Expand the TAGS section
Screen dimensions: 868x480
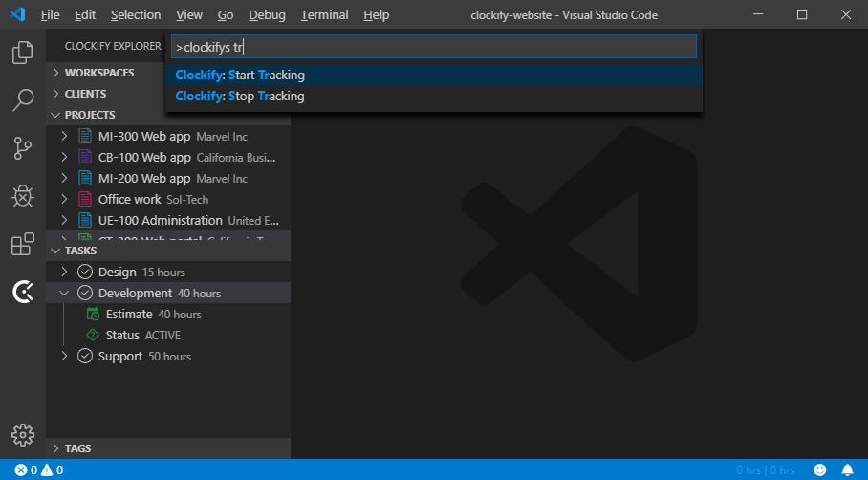(55, 447)
